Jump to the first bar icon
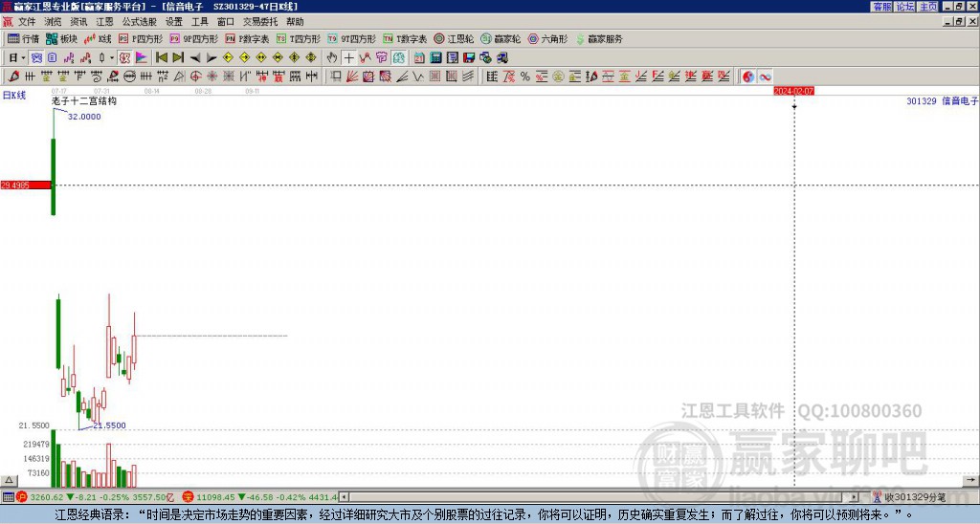980x524 pixels. tap(161, 58)
